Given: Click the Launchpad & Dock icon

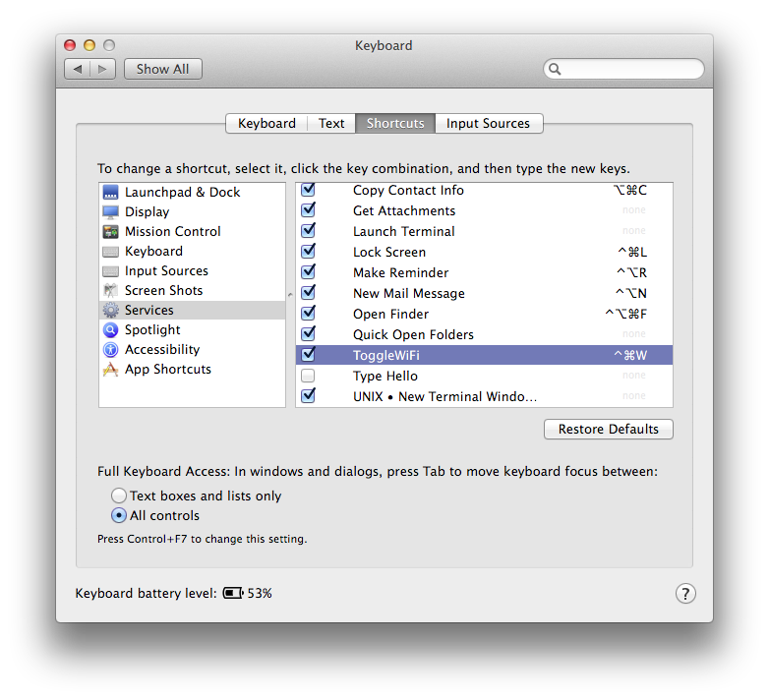Looking at the screenshot, I should tap(111, 192).
